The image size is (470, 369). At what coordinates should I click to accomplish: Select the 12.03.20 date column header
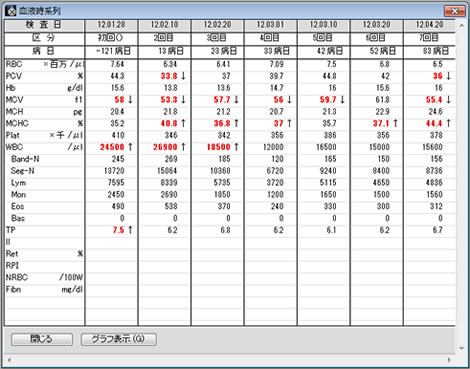click(376, 25)
